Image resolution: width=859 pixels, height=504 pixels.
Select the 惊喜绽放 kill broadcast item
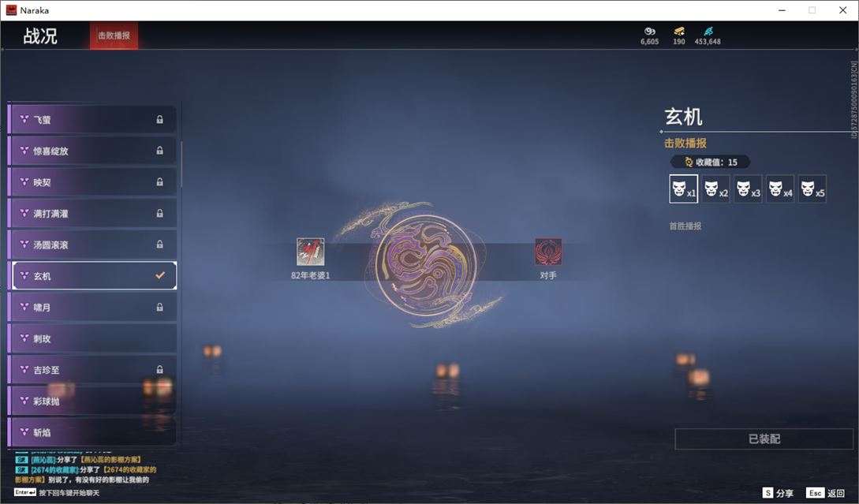point(92,151)
